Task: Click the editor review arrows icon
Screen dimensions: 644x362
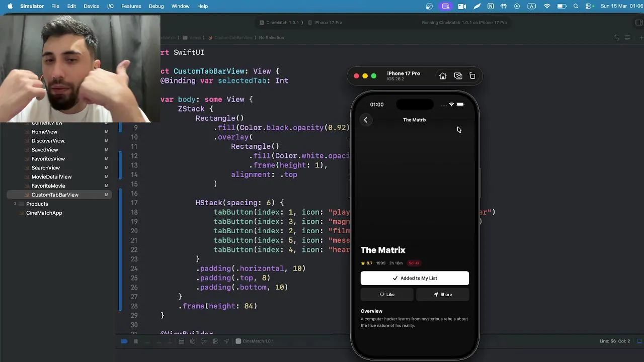Action: 616,38
